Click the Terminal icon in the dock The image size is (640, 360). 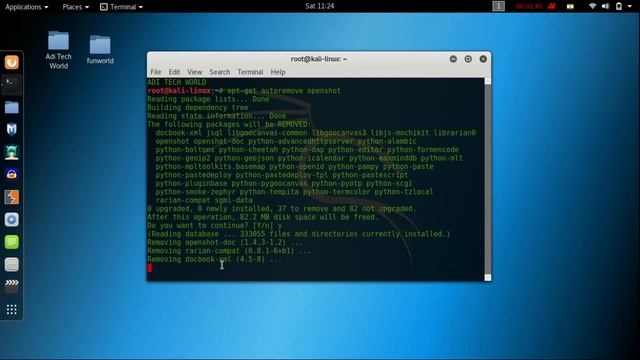(11, 84)
